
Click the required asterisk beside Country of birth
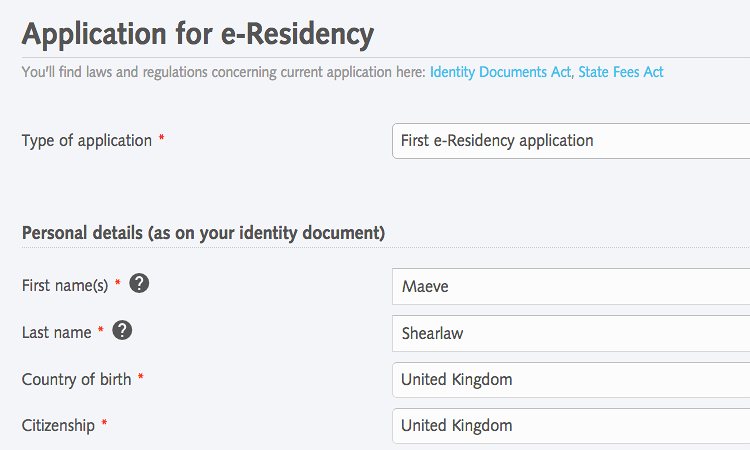pyautogui.click(x=141, y=379)
